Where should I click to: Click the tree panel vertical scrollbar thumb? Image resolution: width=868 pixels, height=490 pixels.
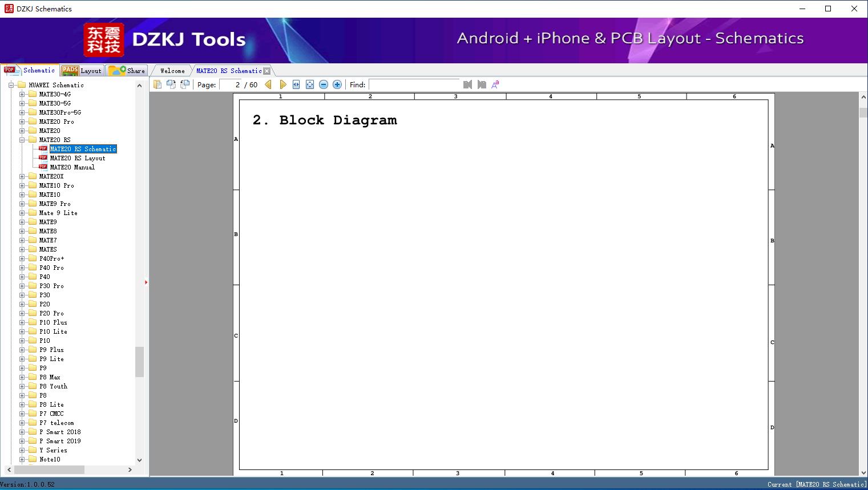(x=139, y=362)
